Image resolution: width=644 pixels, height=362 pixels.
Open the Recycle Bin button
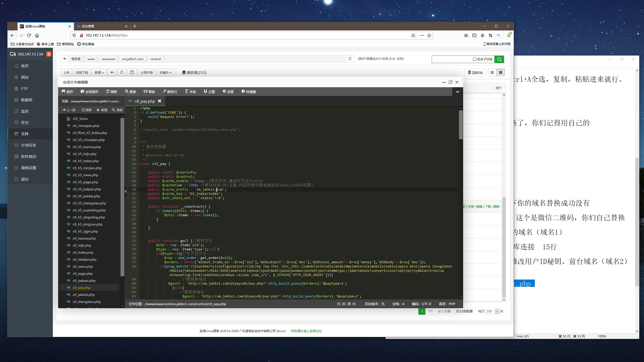pyautogui.click(x=475, y=73)
